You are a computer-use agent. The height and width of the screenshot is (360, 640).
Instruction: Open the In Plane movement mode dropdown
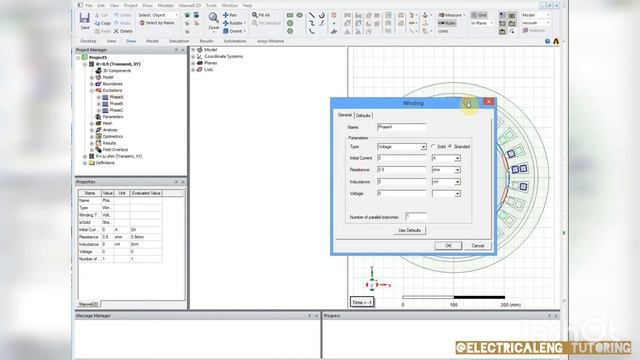(x=482, y=23)
